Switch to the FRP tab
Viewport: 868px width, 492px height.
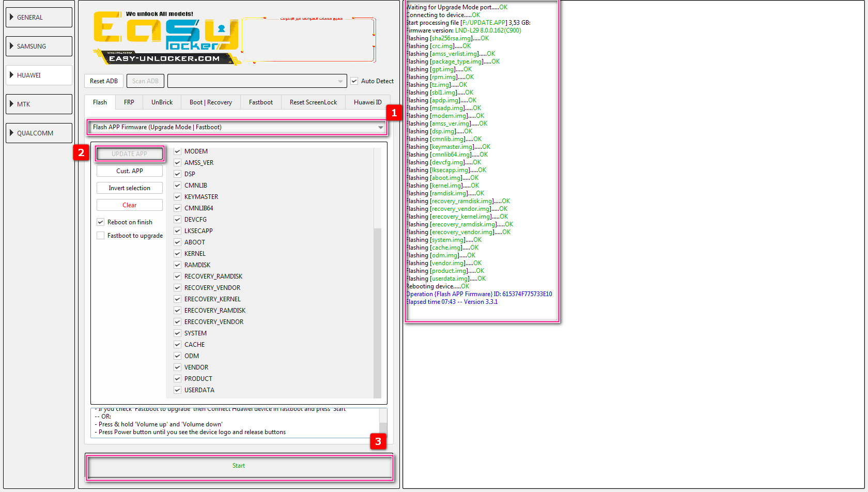click(x=129, y=102)
